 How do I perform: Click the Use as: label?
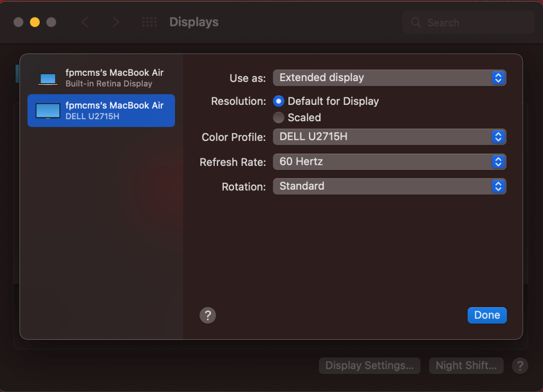coord(248,78)
